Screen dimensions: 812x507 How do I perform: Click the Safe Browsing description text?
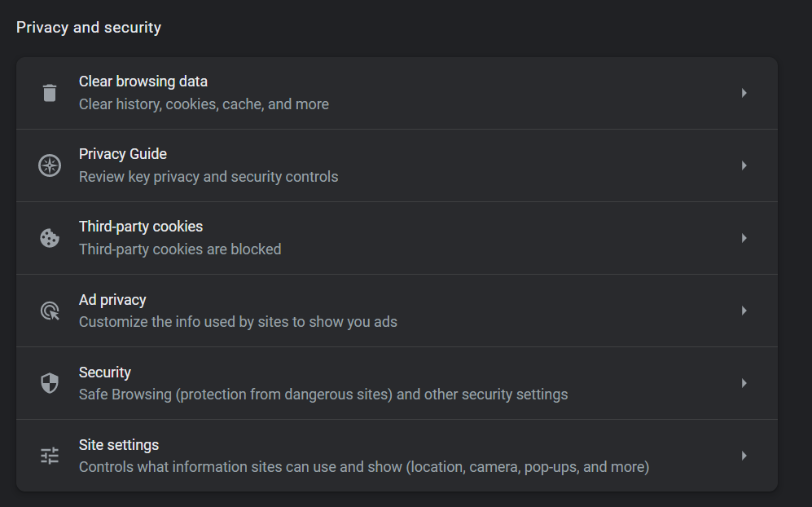click(323, 395)
